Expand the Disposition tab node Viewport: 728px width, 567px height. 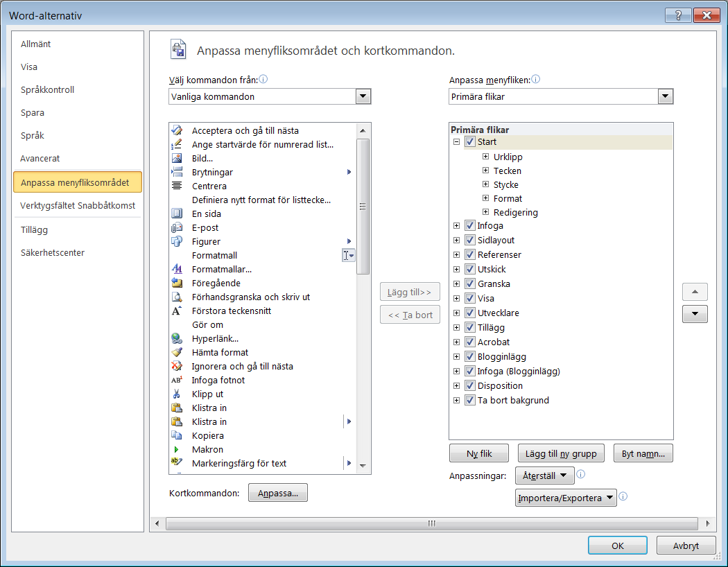[x=456, y=385]
